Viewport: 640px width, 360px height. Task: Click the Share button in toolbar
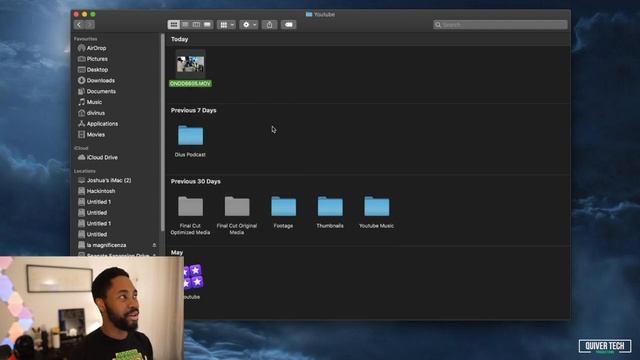coord(269,25)
